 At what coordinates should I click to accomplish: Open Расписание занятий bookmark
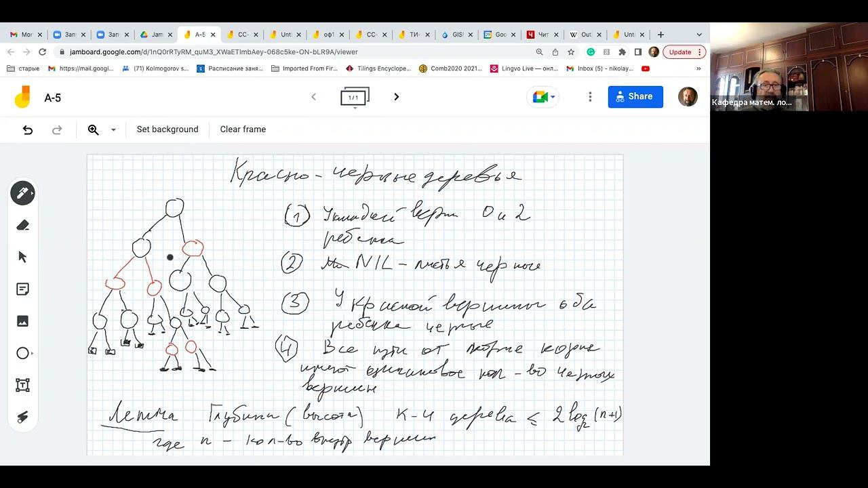(x=230, y=68)
